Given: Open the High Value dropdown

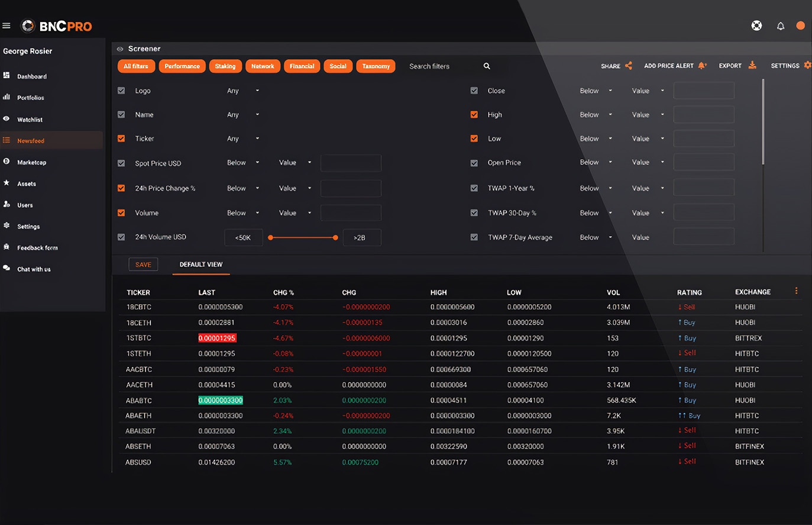Looking at the screenshot, I should coord(648,115).
